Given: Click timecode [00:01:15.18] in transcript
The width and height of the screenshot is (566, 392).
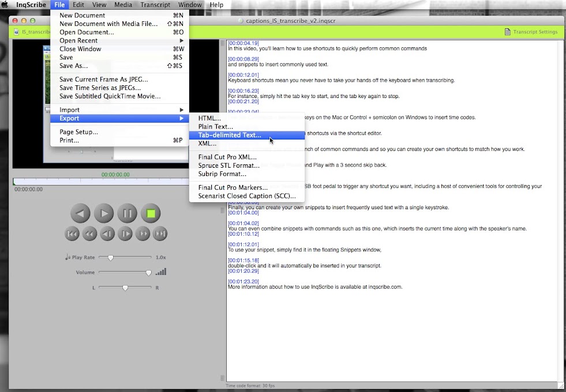Looking at the screenshot, I should click(243, 261).
